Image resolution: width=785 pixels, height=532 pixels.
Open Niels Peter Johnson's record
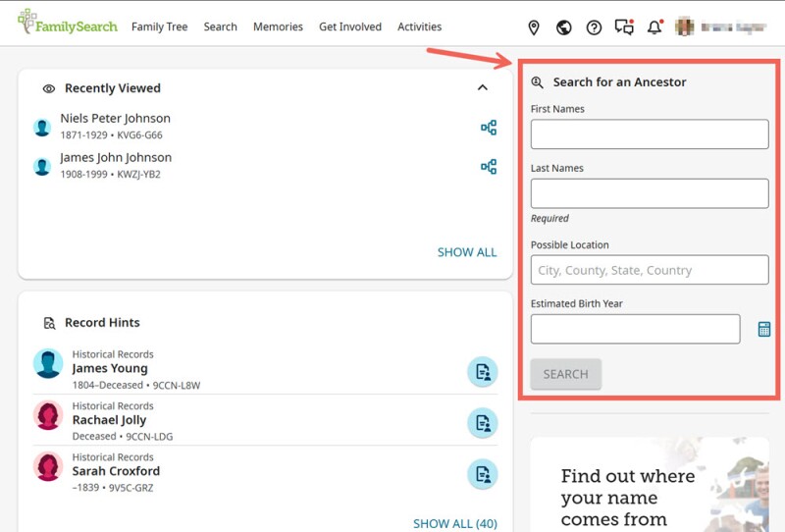(115, 118)
